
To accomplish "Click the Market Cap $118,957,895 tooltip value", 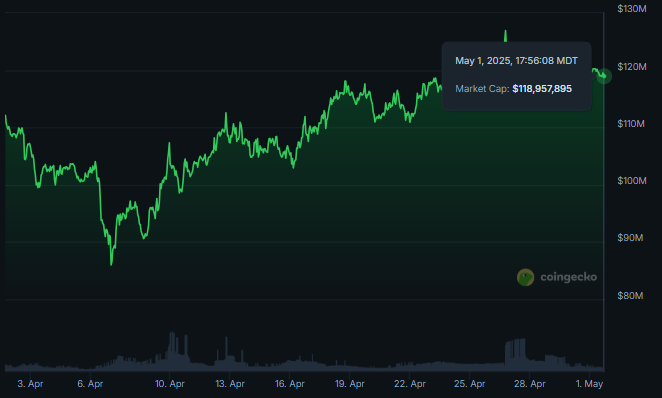I will pyautogui.click(x=542, y=89).
